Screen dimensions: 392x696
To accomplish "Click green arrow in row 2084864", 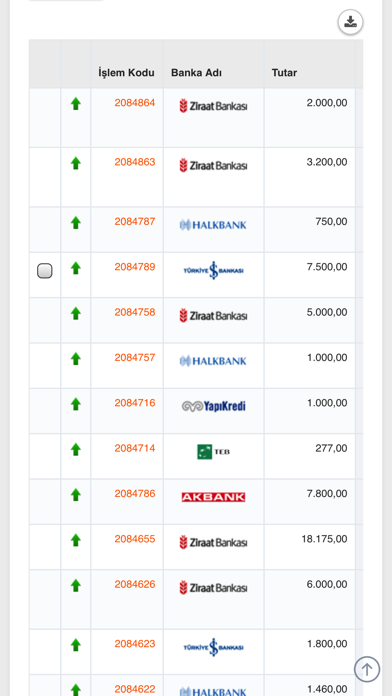I will [76, 104].
